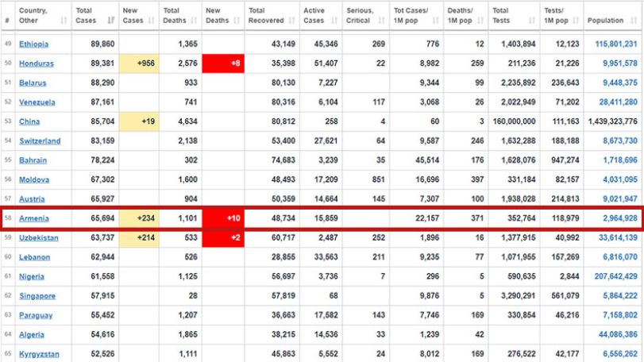644x362 pixels.
Task: Open the Honduras country link
Action: point(37,64)
